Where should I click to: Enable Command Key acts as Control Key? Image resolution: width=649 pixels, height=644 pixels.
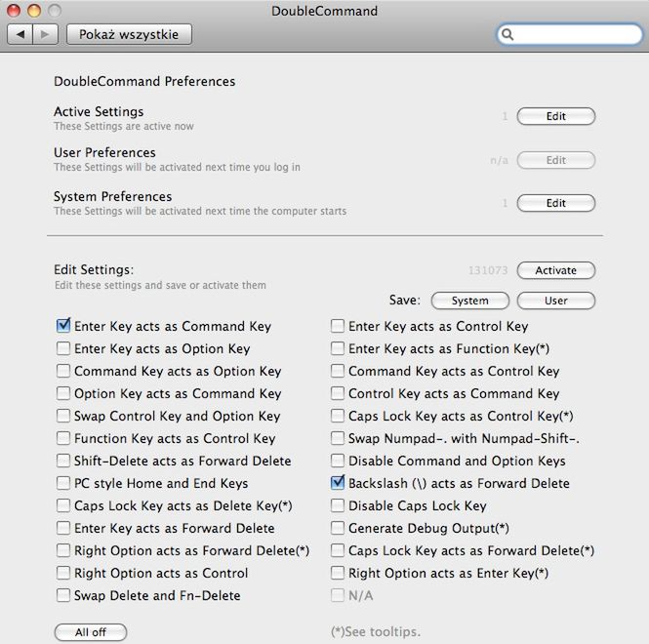point(338,371)
